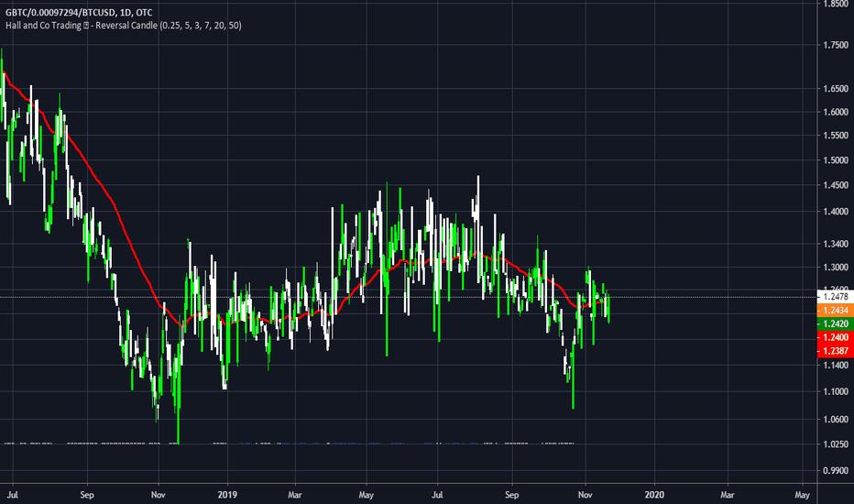The height and width of the screenshot is (504, 854).
Task: Click the white 1.2478 current price tag
Action: [836, 297]
